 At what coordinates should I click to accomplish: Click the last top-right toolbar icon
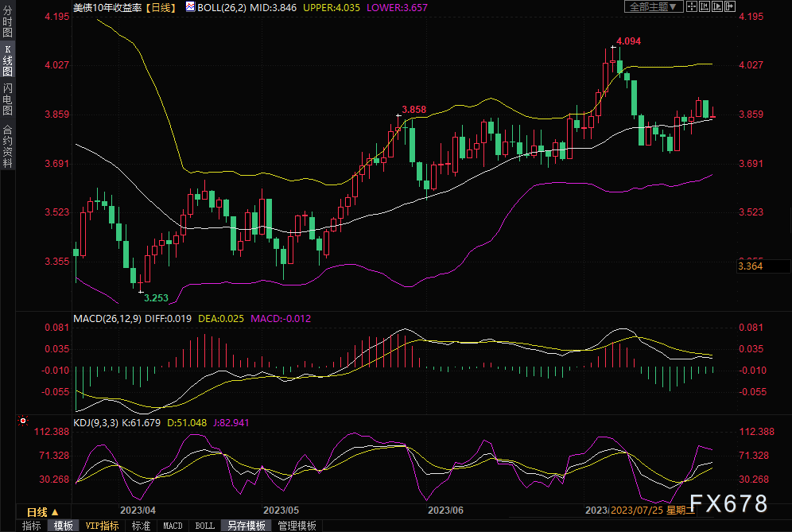(x=731, y=6)
